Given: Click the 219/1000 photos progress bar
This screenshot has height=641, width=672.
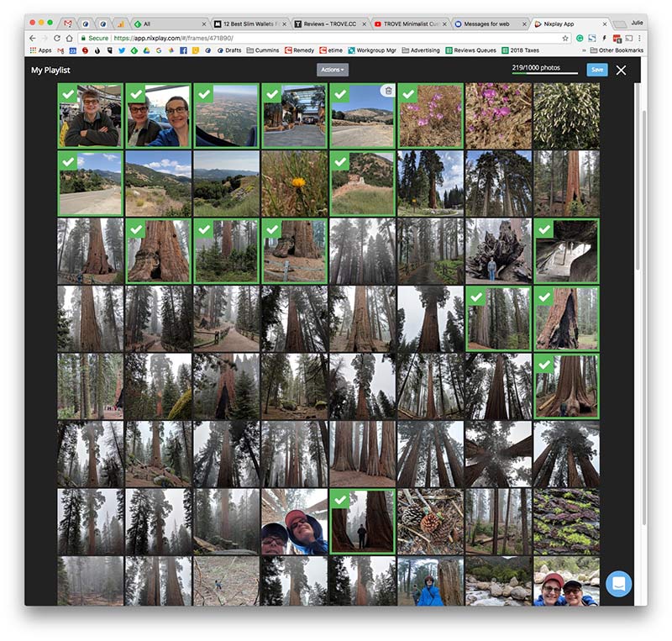Looking at the screenshot, I should pos(544,73).
